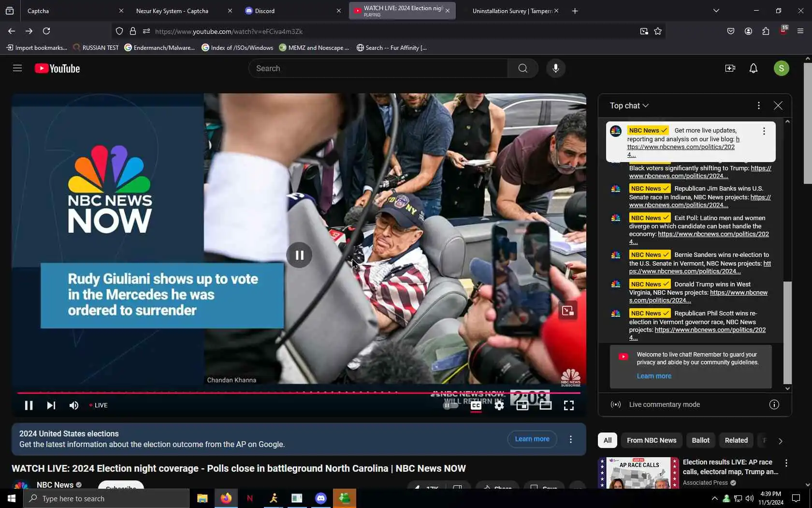Switch to the Nezur Key System tab

[183, 11]
